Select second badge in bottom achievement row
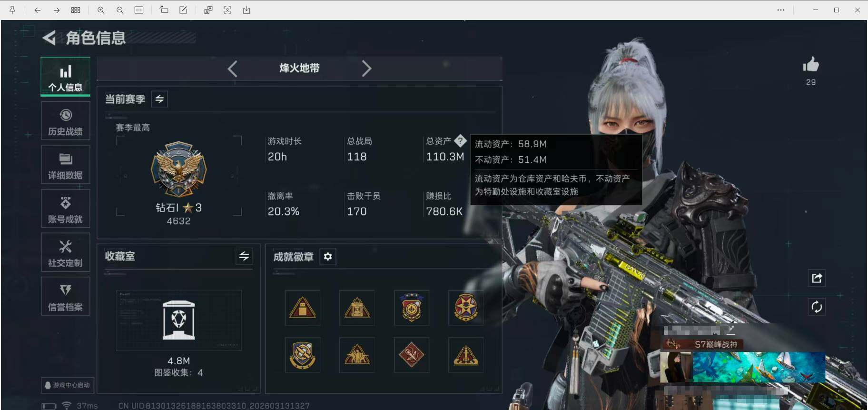 (357, 355)
